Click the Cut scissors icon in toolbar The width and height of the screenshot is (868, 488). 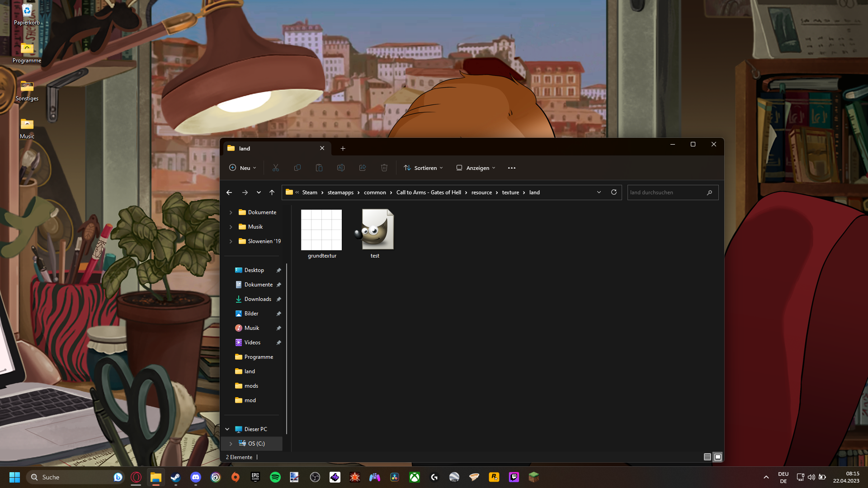276,168
